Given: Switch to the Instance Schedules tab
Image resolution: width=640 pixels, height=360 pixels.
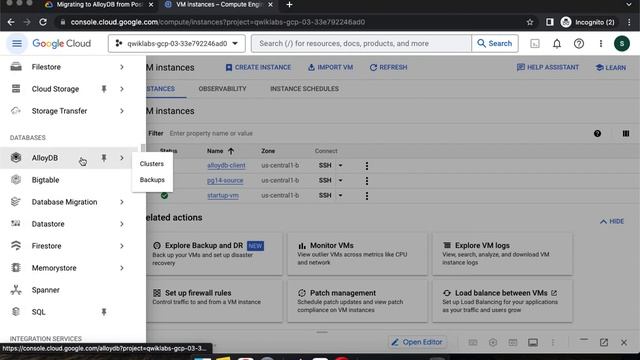Looking at the screenshot, I should click(x=304, y=89).
